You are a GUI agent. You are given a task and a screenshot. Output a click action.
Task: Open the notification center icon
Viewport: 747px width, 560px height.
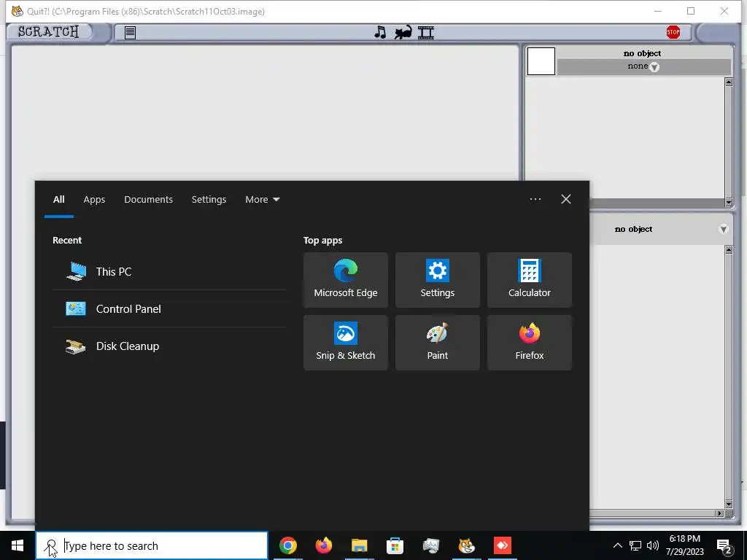click(x=724, y=545)
